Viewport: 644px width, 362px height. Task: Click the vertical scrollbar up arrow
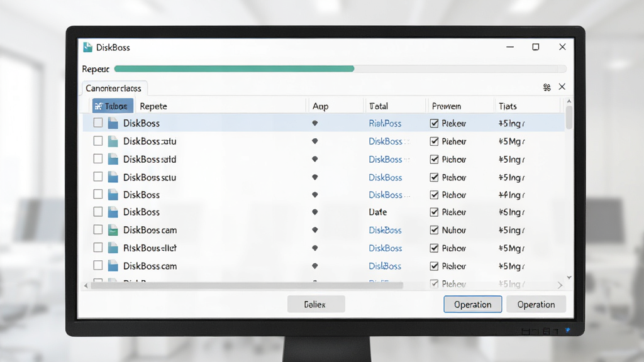pyautogui.click(x=569, y=101)
